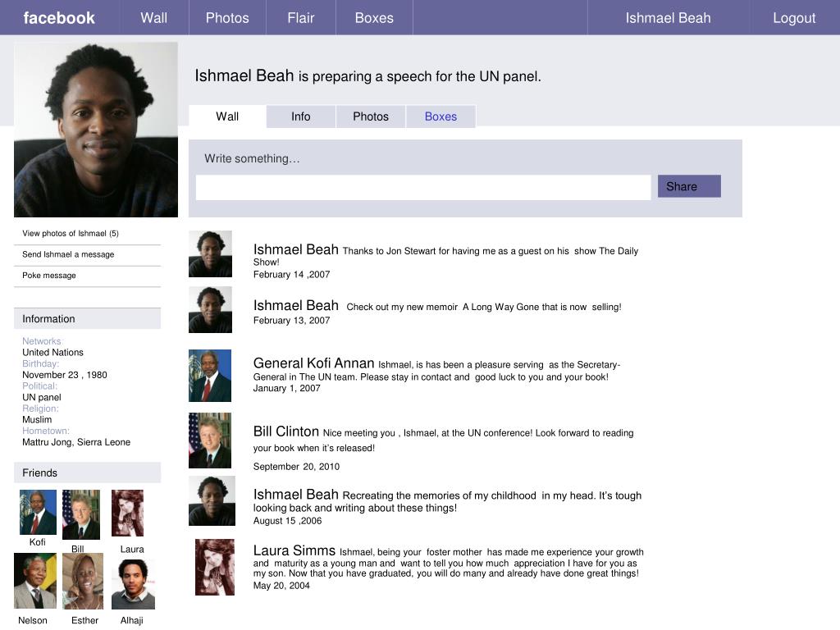Click the facebook logo in the header

pyautogui.click(x=59, y=18)
